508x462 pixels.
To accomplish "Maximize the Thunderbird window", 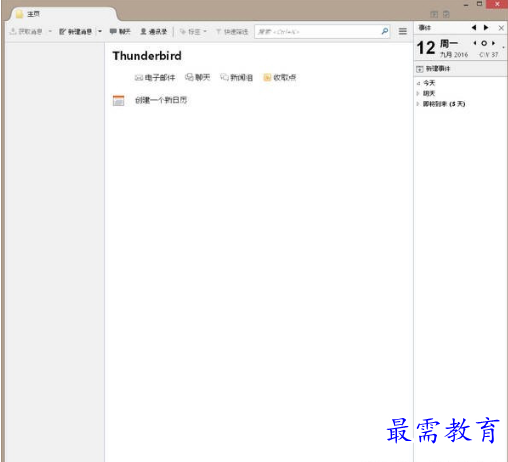I will point(479,4).
